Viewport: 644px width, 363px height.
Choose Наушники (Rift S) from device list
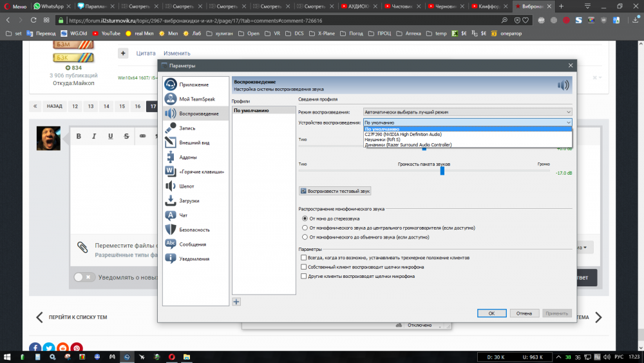(383, 139)
